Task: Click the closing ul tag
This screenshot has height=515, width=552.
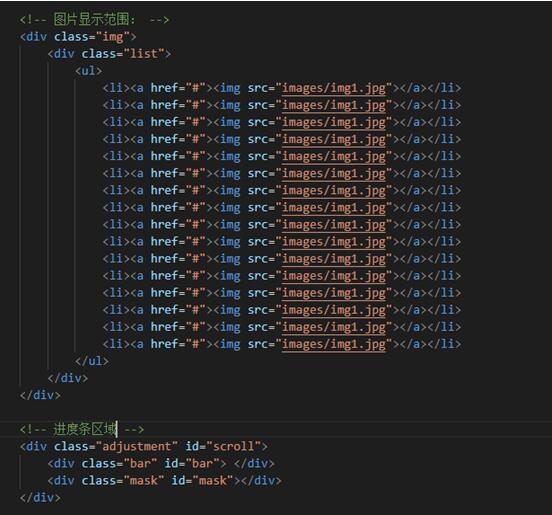Action: [x=92, y=361]
